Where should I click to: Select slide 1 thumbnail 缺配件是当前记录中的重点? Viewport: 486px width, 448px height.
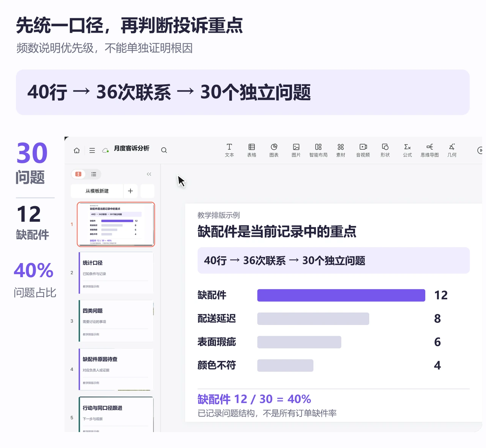tap(116, 224)
